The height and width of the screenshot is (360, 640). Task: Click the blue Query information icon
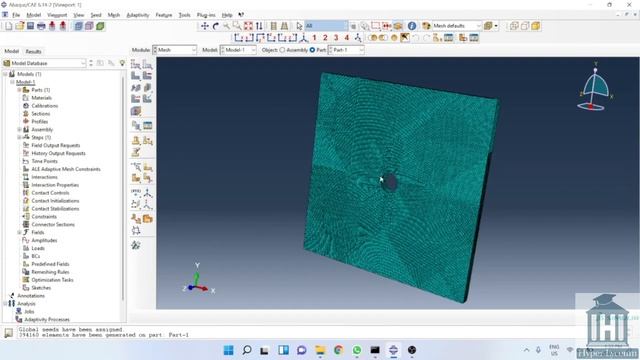(412, 26)
